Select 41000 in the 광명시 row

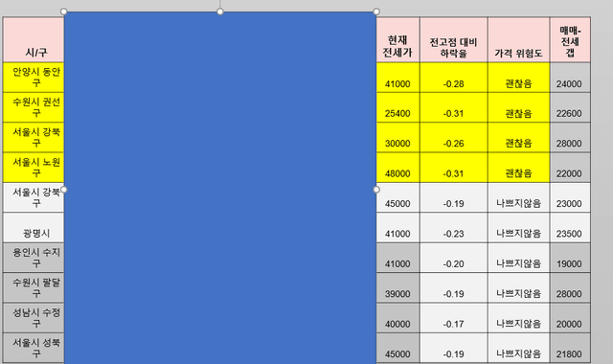point(398,228)
